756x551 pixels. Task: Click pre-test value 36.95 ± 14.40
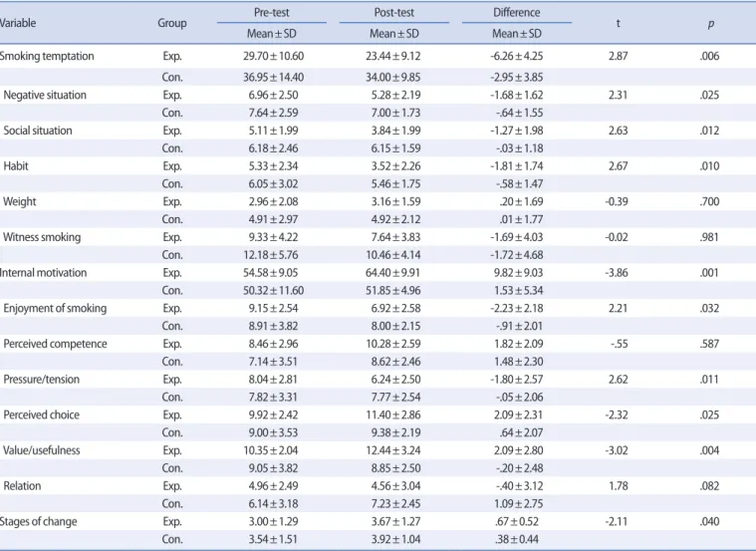[x=273, y=77]
